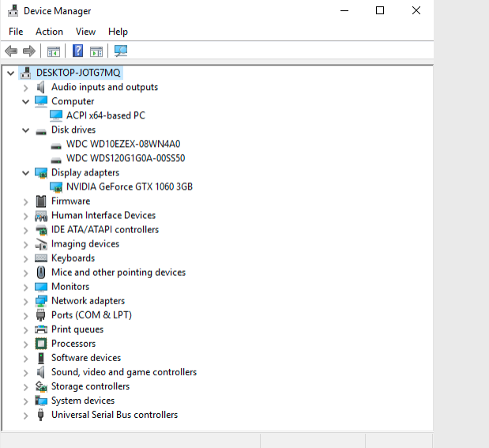The image size is (489, 448).
Task: Click the Universal Serial Bus controllers icon
Action: pos(40,415)
